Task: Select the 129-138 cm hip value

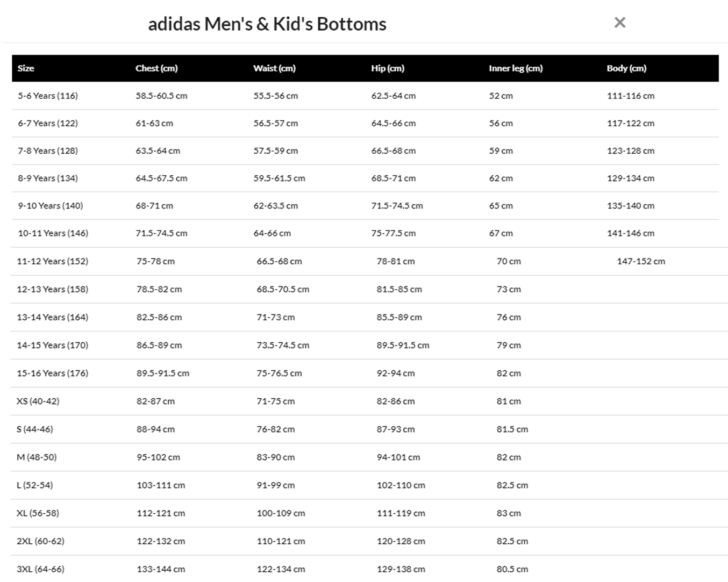Action: [x=401, y=569]
